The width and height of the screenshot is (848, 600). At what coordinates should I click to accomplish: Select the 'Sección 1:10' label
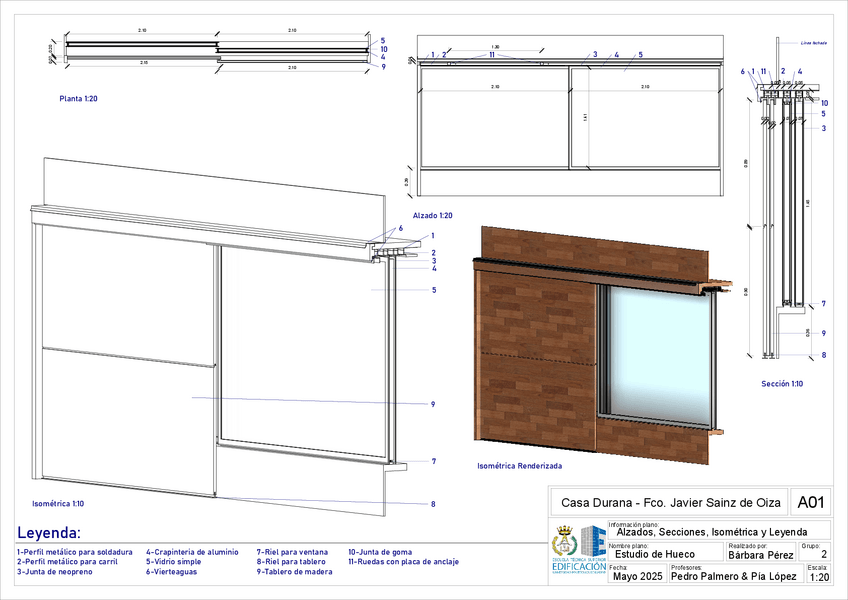[782, 384]
